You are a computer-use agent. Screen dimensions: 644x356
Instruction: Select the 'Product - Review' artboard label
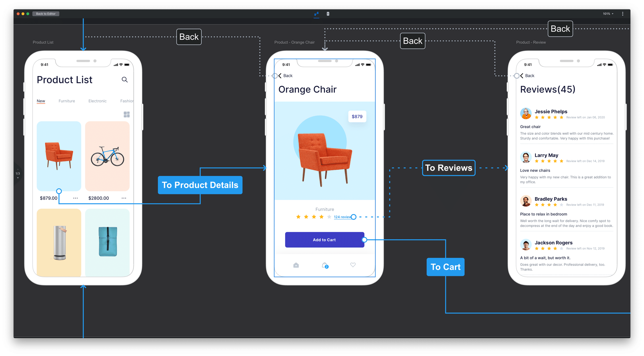click(531, 42)
